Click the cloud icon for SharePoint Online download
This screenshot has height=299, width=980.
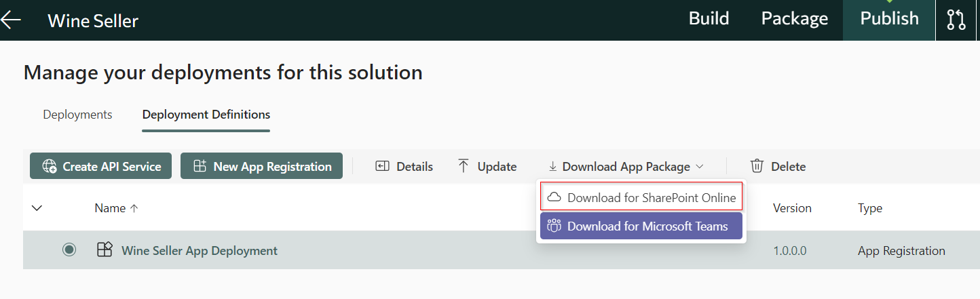(554, 197)
